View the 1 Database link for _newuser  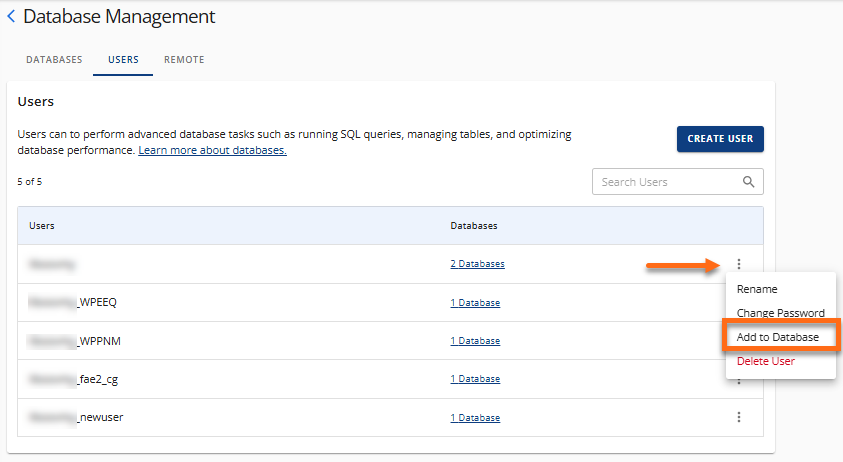point(475,417)
